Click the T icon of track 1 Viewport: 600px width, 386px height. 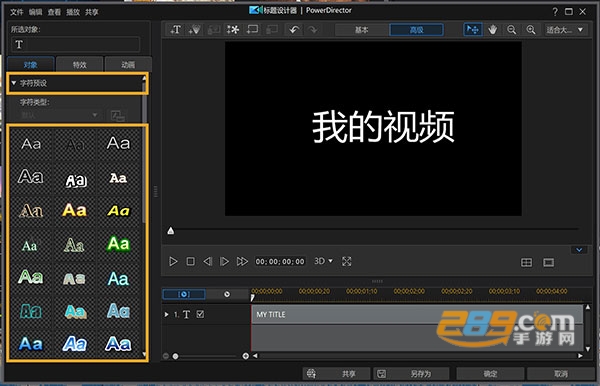186,314
